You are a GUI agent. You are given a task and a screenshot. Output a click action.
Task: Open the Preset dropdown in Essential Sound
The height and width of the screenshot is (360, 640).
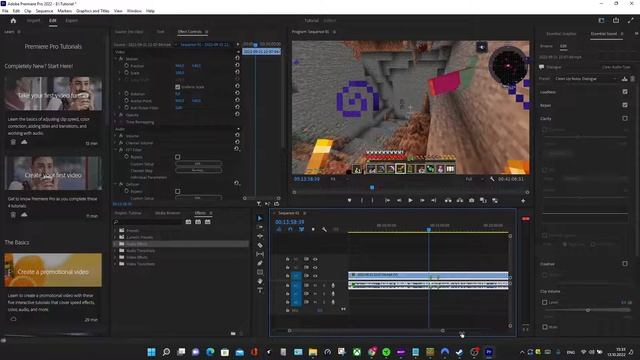click(585, 79)
